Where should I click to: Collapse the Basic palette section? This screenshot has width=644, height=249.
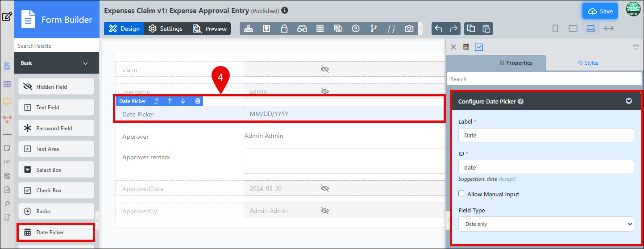pos(85,63)
